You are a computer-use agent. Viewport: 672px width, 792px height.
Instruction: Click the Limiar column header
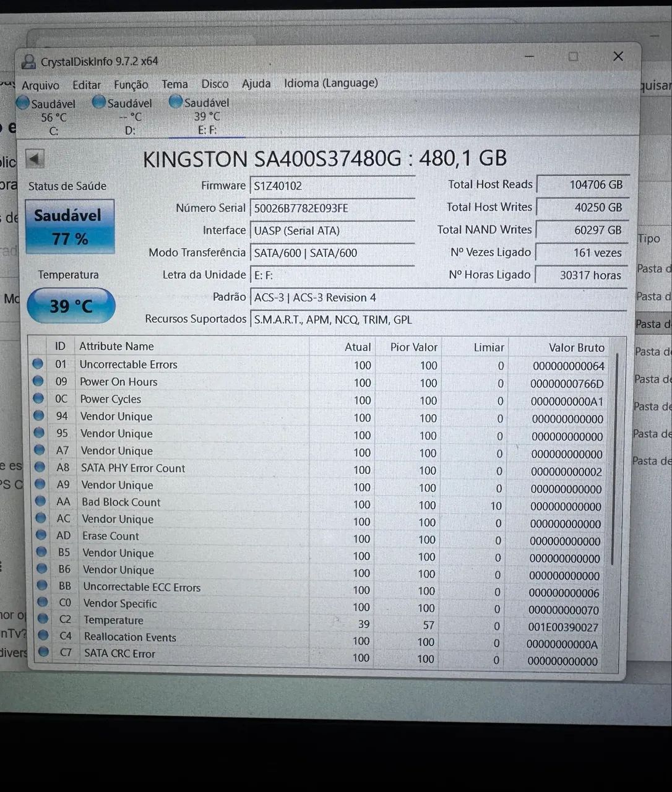pos(489,348)
